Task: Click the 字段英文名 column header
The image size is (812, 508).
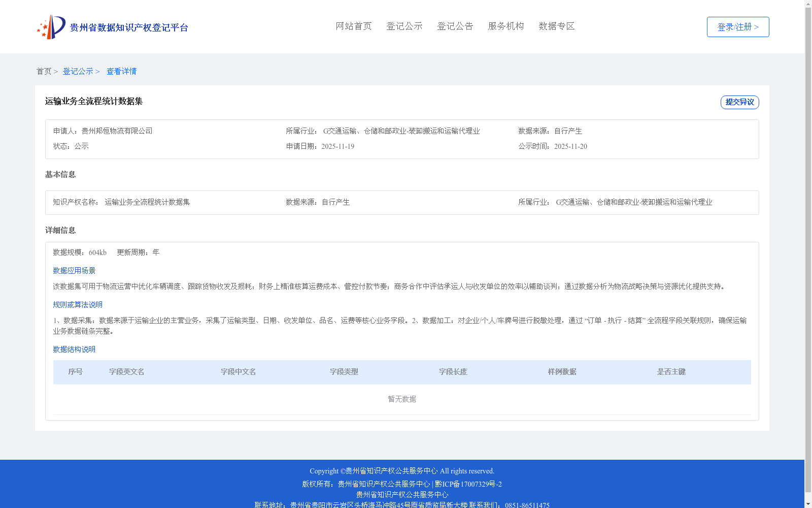Action: coord(127,372)
